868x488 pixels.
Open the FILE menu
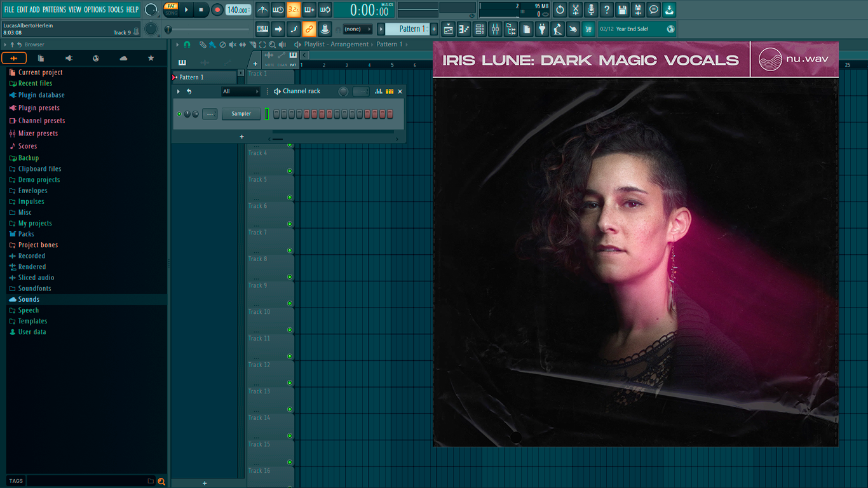click(9, 10)
